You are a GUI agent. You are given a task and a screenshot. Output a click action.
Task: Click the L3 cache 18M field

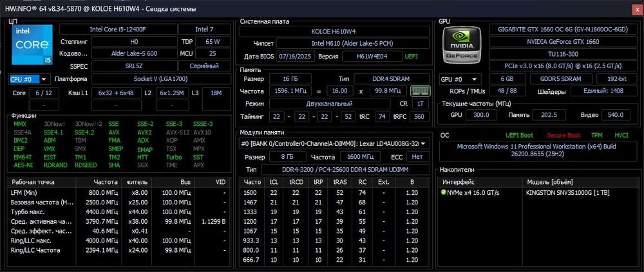click(216, 93)
